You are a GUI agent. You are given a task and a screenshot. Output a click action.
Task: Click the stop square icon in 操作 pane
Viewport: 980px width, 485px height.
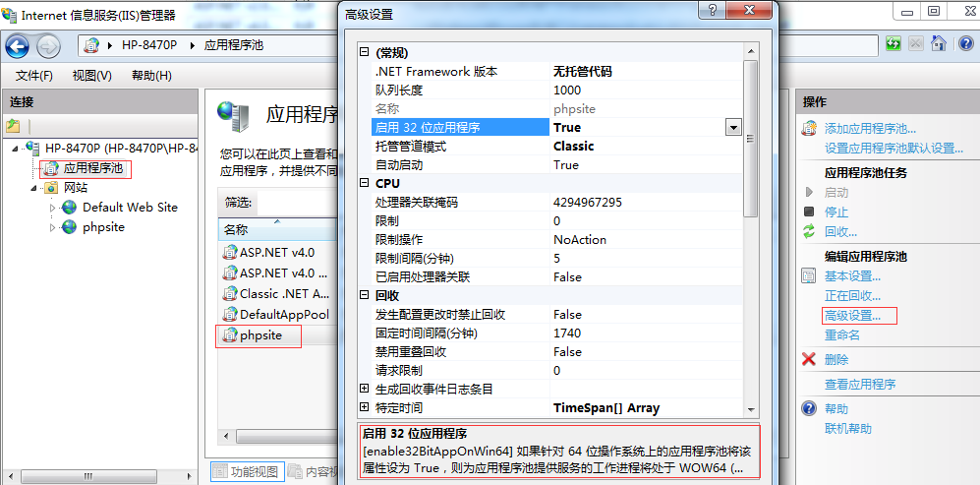point(809,212)
